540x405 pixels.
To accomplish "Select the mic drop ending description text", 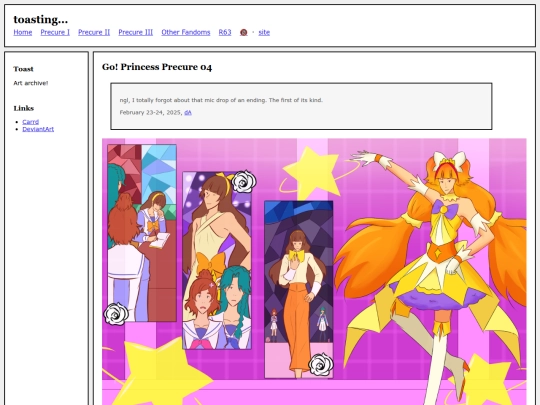I will pyautogui.click(x=221, y=100).
